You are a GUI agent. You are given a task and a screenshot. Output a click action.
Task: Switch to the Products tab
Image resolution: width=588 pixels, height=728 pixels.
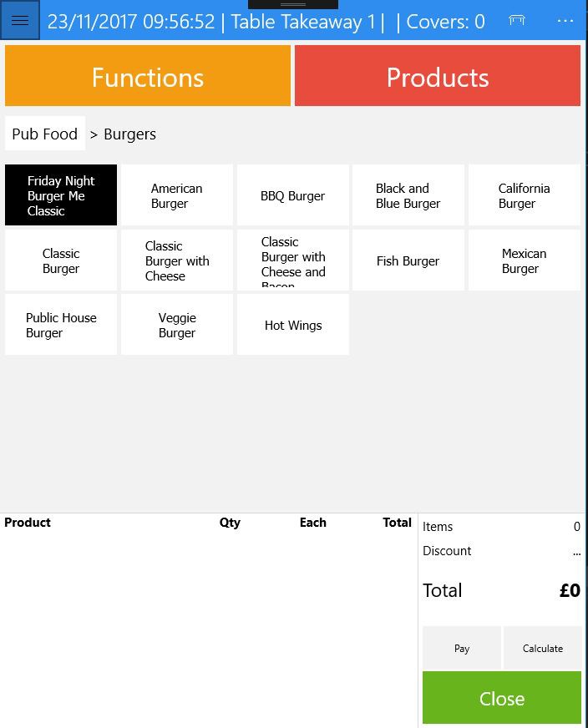(438, 76)
